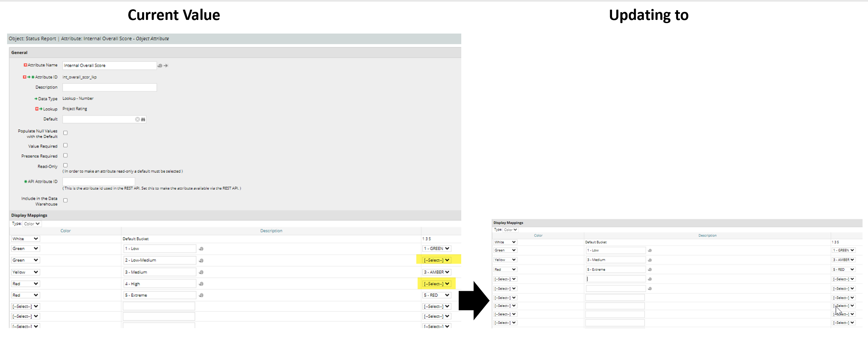The height and width of the screenshot is (347, 868).
Task: Click translate icon beside 5 - Extreme right panel
Action: click(x=650, y=270)
